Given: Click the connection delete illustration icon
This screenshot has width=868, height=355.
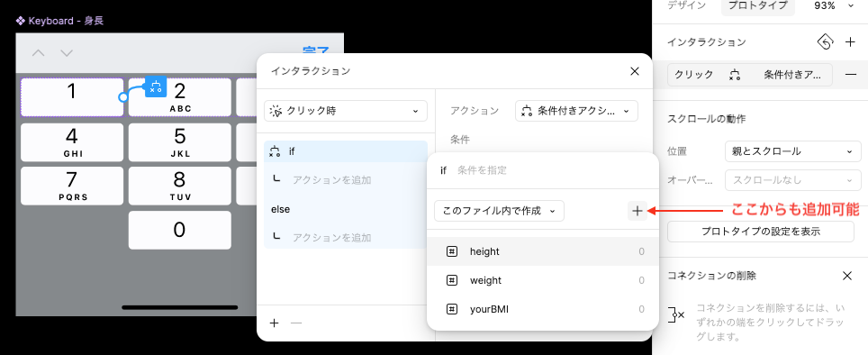Looking at the screenshot, I should coord(676,314).
